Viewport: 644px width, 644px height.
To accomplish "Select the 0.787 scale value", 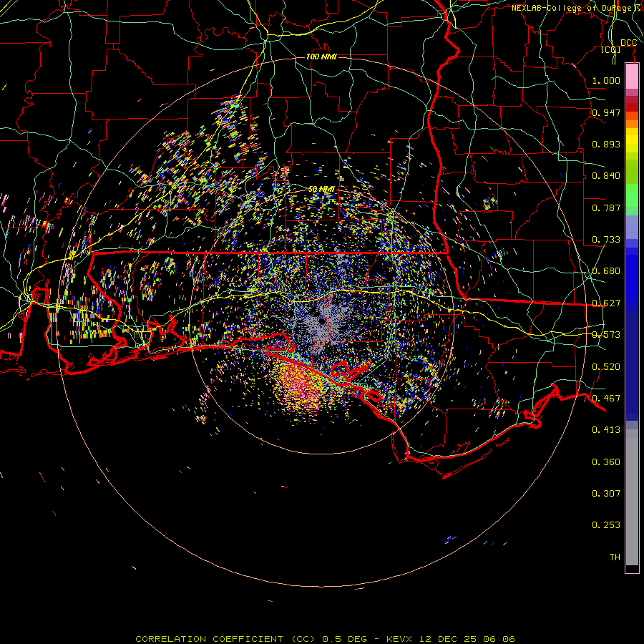I will pyautogui.click(x=606, y=208).
